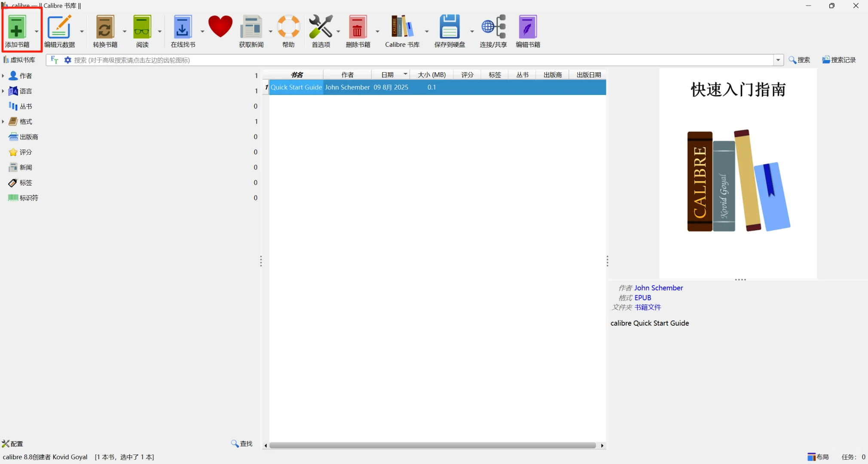The image size is (868, 464).
Task: Click Save to disk (保存到硬盘) icon
Action: (x=449, y=27)
